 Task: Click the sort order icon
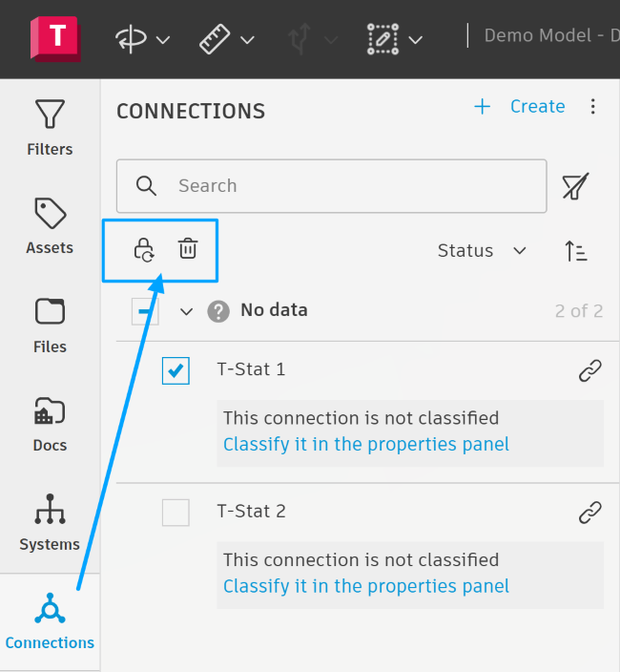point(575,251)
